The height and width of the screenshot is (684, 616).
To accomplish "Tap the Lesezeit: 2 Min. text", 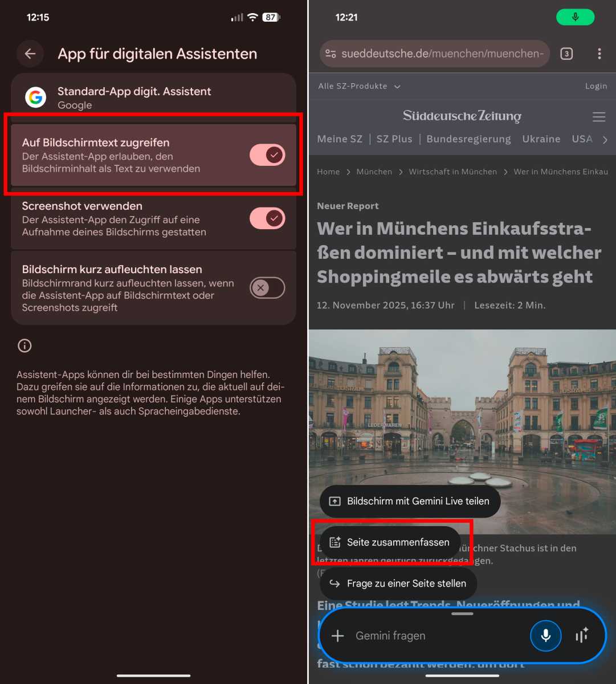I will coord(511,305).
